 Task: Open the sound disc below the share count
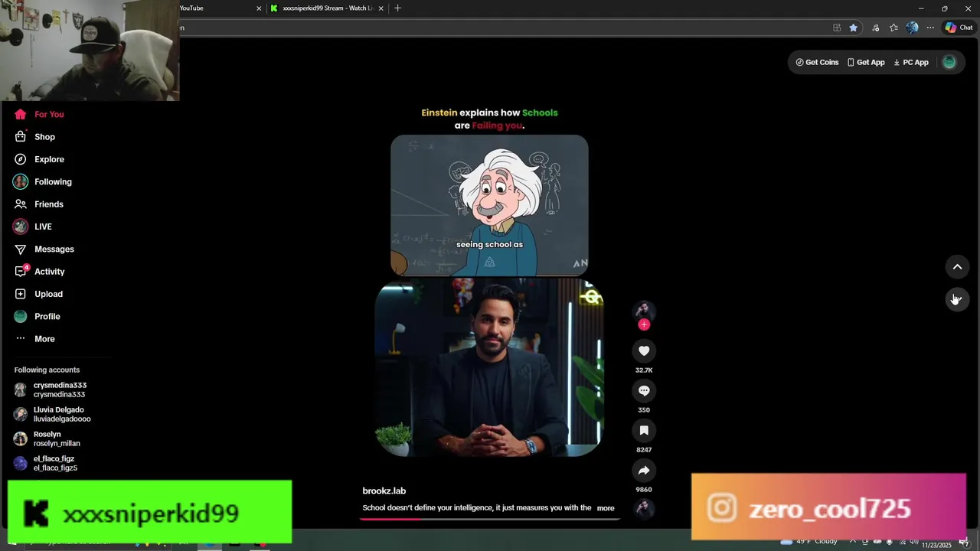tap(644, 508)
